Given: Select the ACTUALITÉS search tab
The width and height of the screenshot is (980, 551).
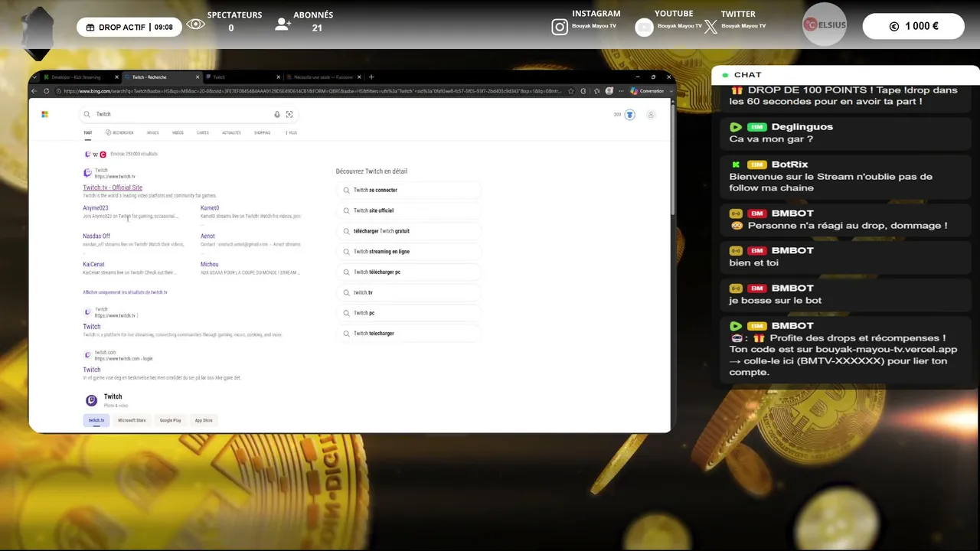Looking at the screenshot, I should tap(231, 133).
